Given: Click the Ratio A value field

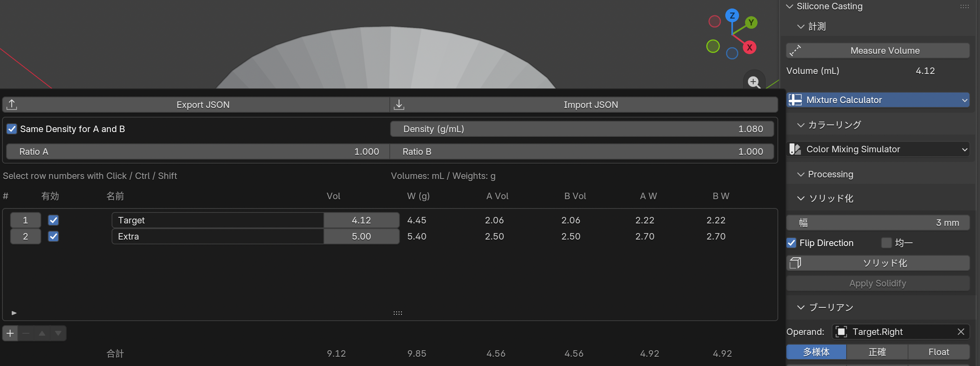Looking at the screenshot, I should click(x=198, y=151).
